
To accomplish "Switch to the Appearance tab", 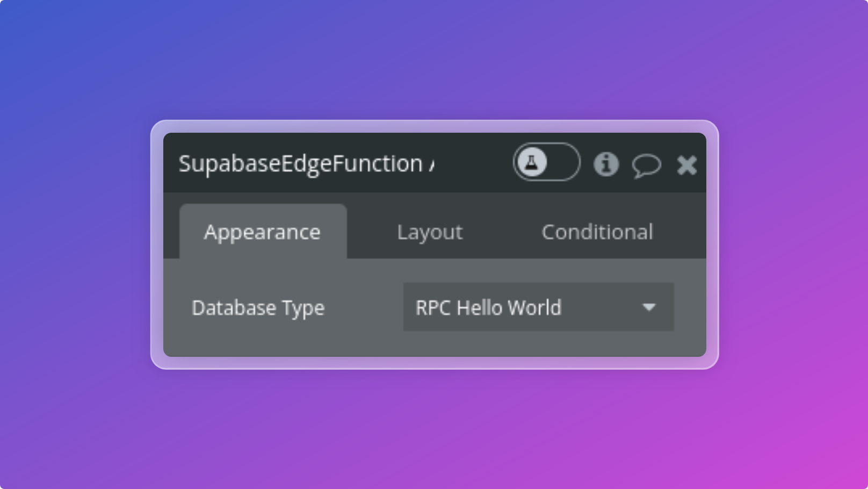I will 263,232.
